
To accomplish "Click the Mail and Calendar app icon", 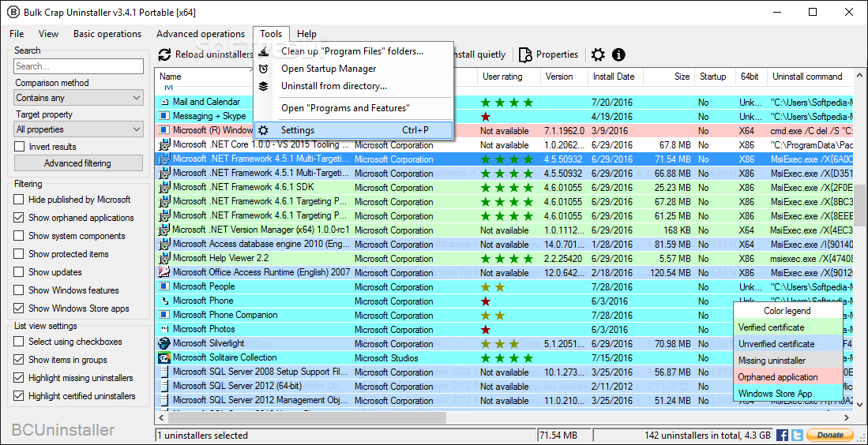I will pos(163,103).
